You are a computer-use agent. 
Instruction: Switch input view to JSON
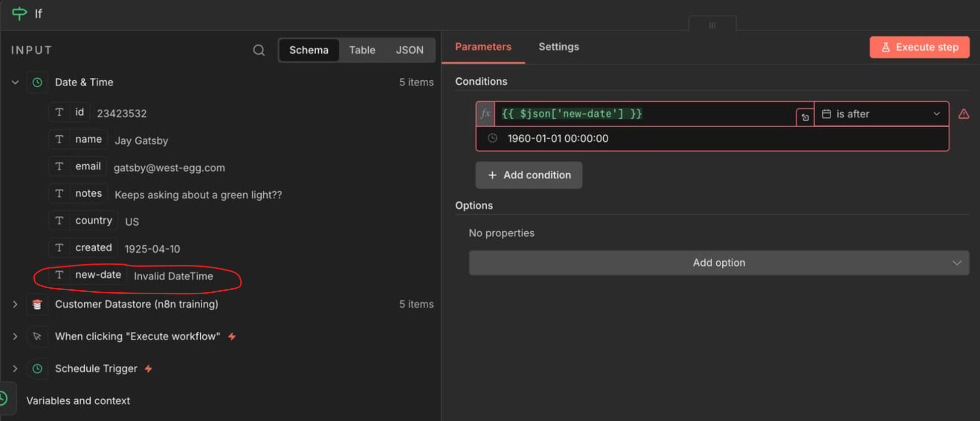pos(409,50)
